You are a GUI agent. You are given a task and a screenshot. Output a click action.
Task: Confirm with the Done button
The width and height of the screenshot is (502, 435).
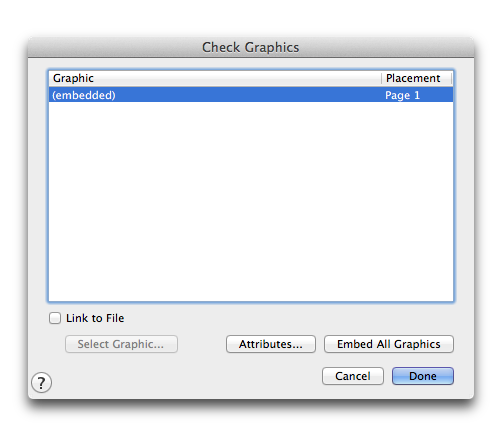(423, 376)
